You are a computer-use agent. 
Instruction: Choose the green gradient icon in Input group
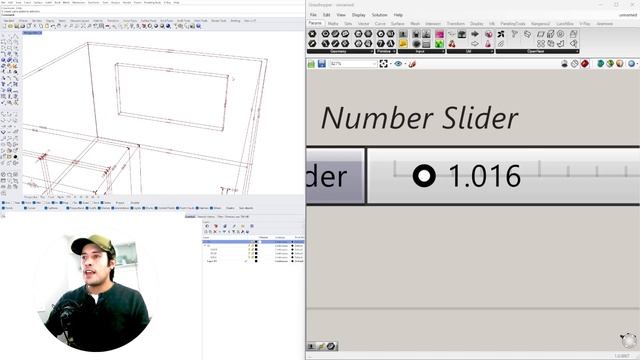click(440, 44)
